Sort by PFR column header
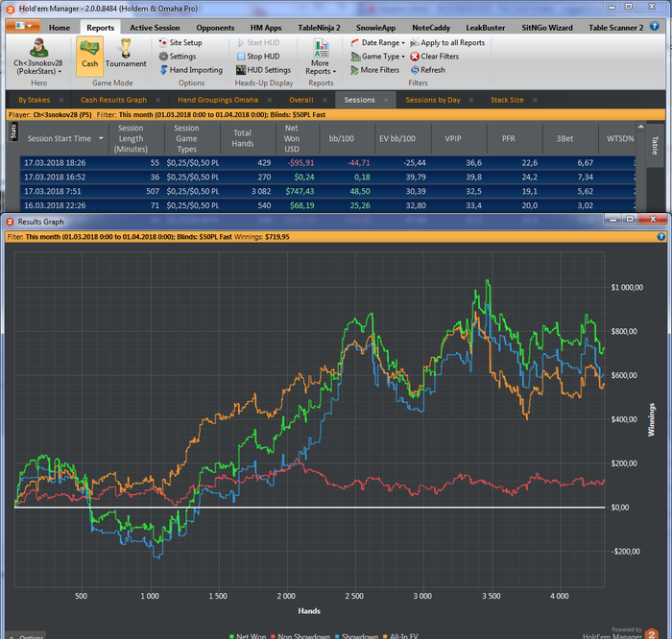Screen dimensions: 672x639 coord(515,138)
